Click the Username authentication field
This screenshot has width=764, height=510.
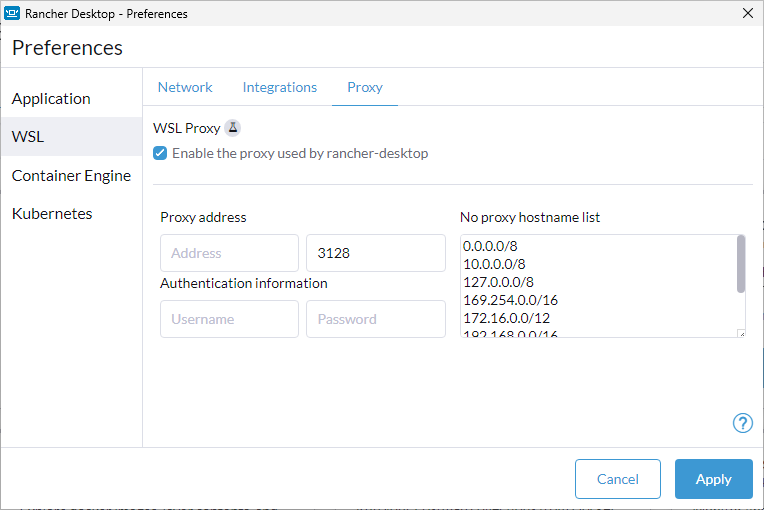[229, 319]
